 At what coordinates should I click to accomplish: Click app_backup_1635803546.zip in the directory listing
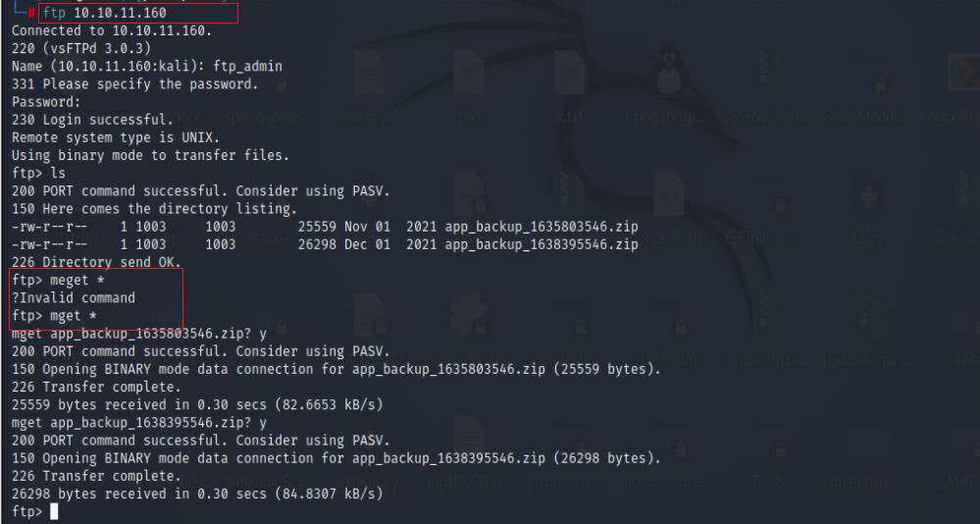tap(542, 227)
